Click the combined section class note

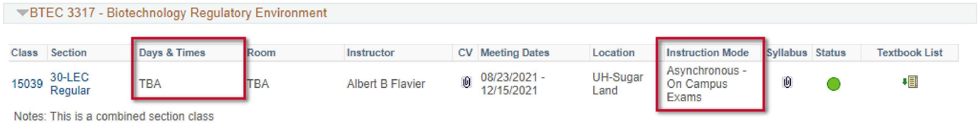pos(113,116)
